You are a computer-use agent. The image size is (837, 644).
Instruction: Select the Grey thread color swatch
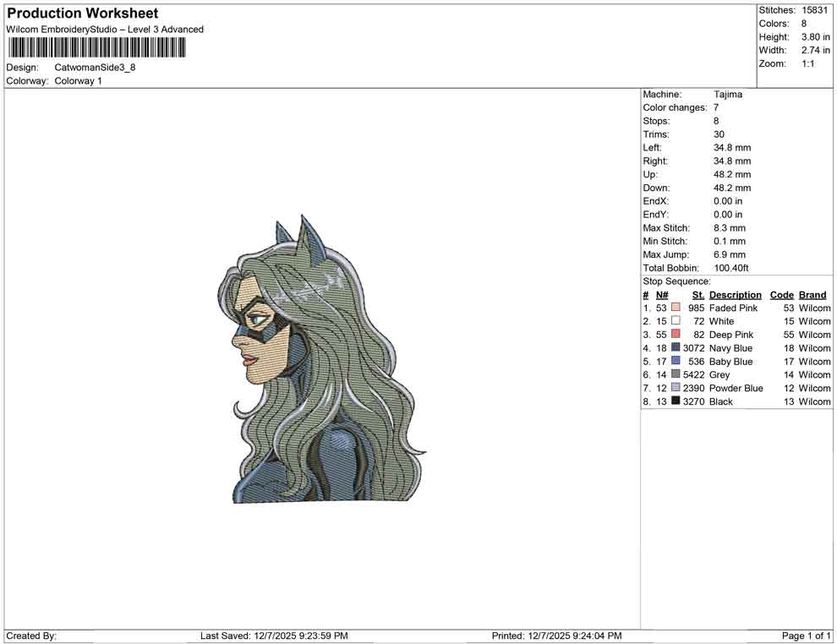pyautogui.click(x=675, y=374)
